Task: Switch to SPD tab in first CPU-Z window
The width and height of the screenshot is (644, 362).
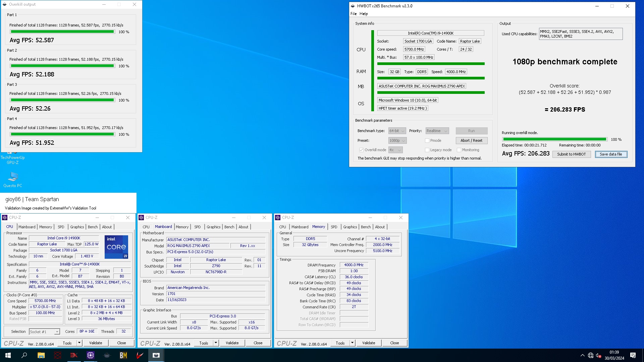Action: click(61, 227)
